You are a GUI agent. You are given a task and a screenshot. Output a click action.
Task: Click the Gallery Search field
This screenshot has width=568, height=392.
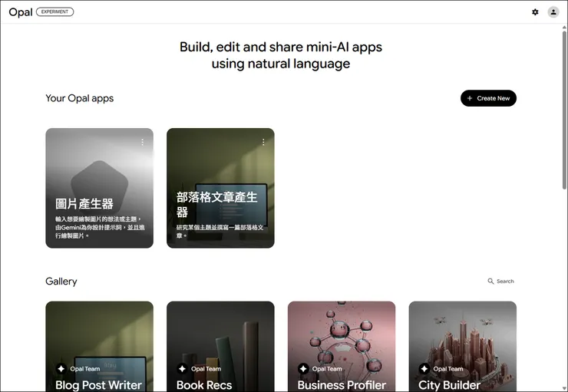click(x=500, y=282)
